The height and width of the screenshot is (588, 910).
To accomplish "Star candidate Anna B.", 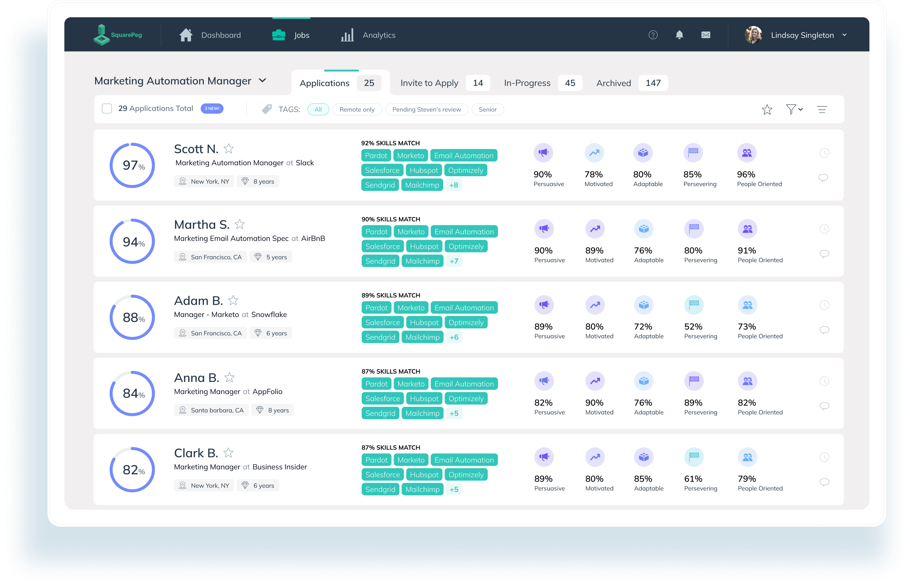I will [229, 377].
